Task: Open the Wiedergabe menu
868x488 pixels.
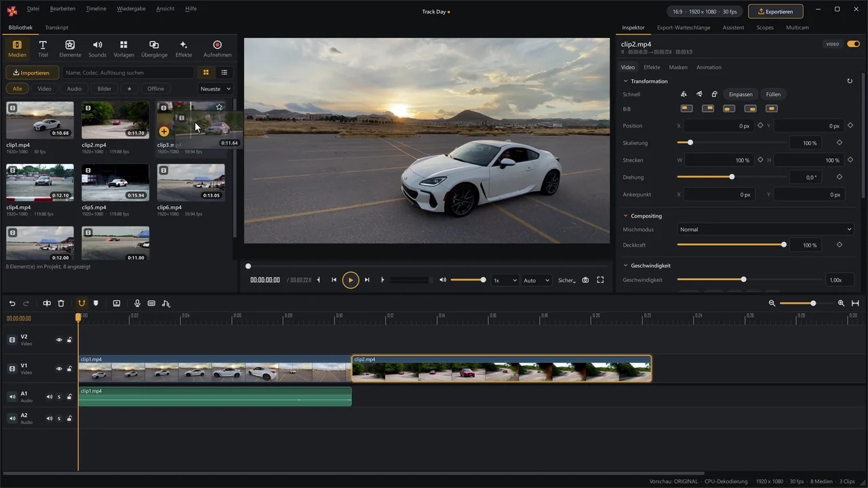Action: coord(132,9)
